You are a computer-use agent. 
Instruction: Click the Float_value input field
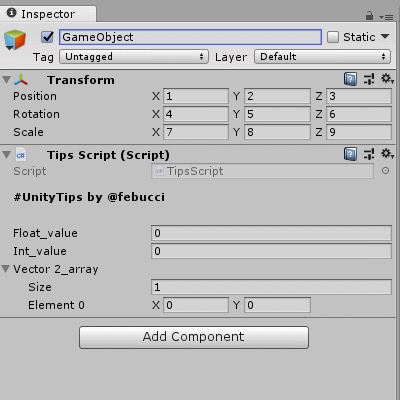pyautogui.click(x=271, y=233)
